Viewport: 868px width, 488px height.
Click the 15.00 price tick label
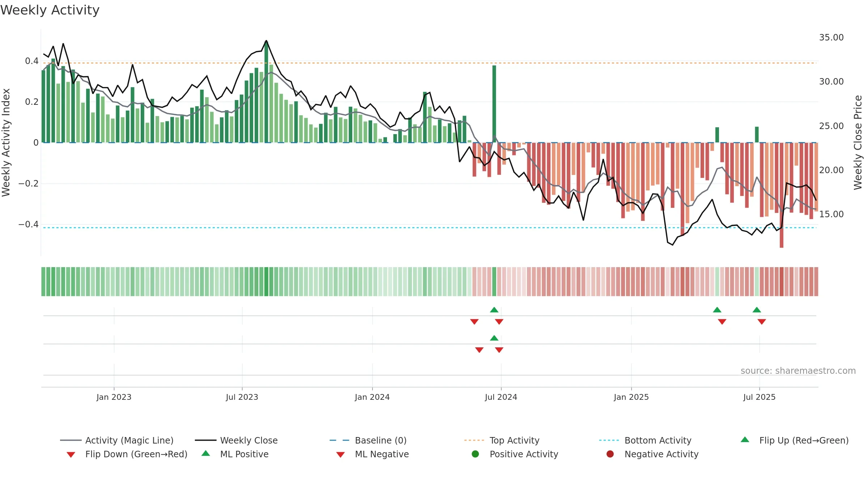coord(831,214)
